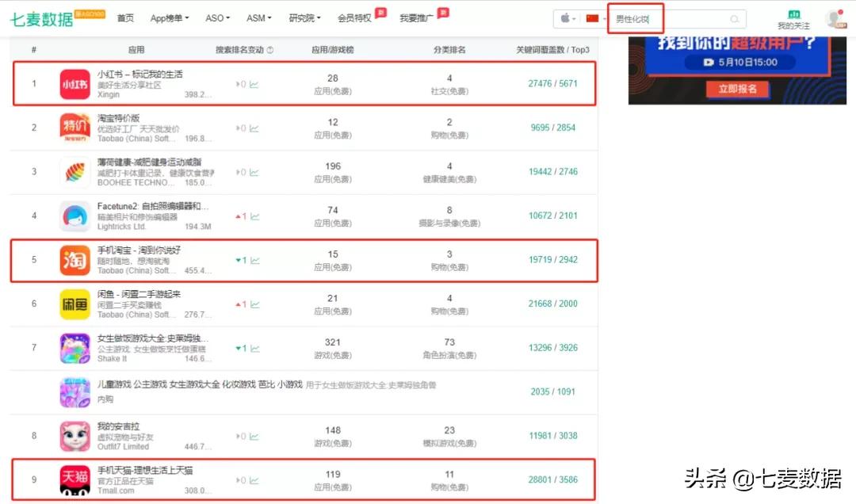Image resolution: width=856 pixels, height=504 pixels.
Task: Click the 小红书 app icon
Action: coord(74,83)
